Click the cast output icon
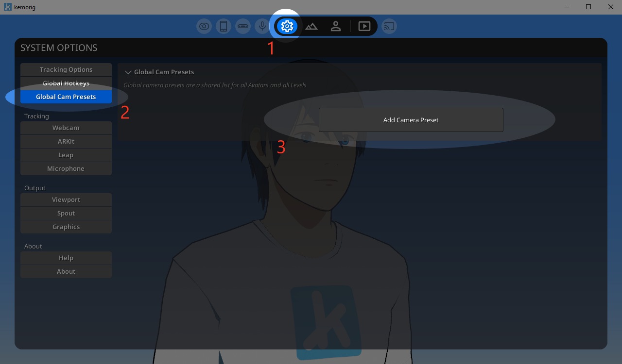 pyautogui.click(x=389, y=26)
